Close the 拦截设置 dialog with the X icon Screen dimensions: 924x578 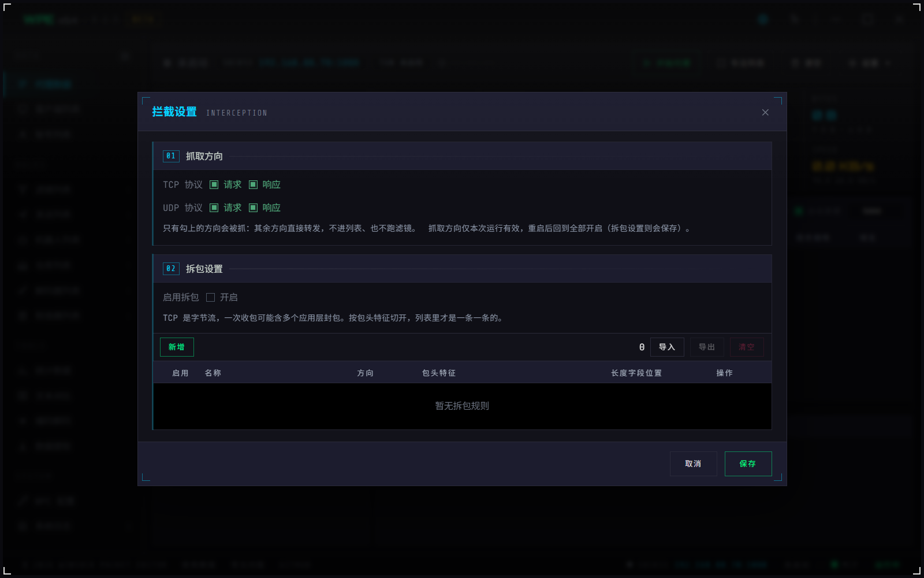[765, 113]
